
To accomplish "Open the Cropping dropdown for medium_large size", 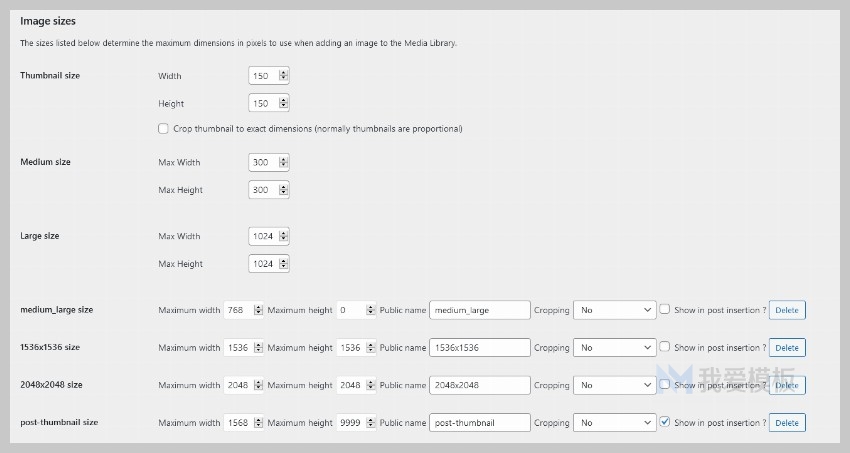I will coord(614,310).
